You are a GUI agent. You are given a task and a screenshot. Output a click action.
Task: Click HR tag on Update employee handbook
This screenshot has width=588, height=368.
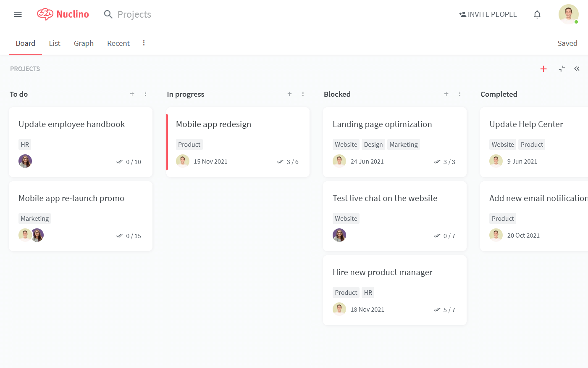pyautogui.click(x=25, y=144)
